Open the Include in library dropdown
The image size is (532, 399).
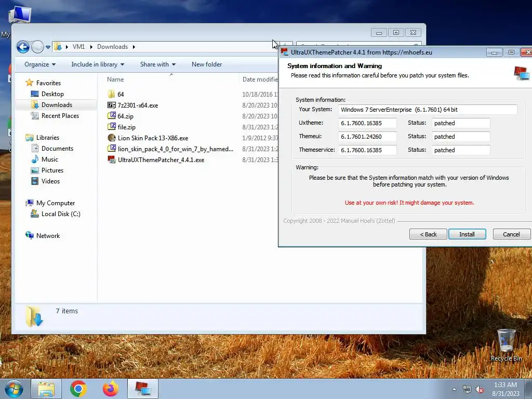coord(97,64)
